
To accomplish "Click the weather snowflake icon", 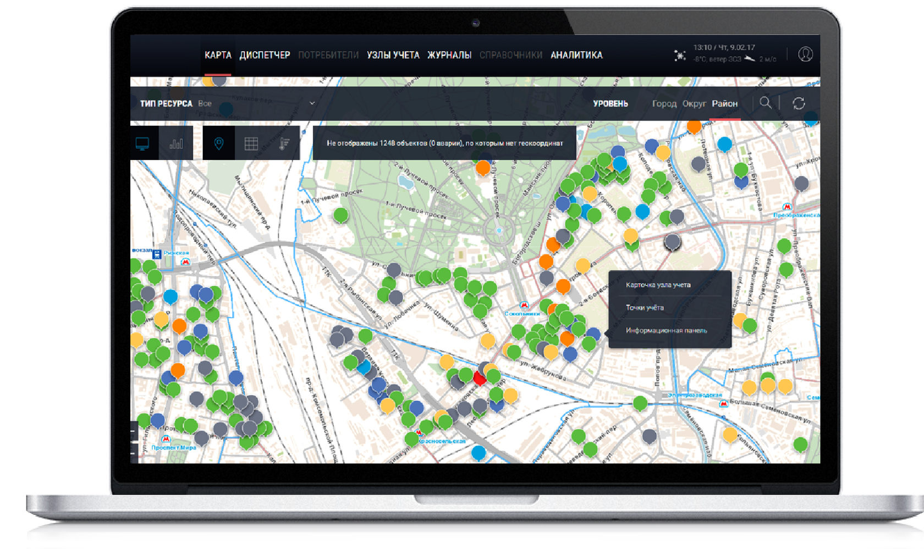I will pos(680,56).
